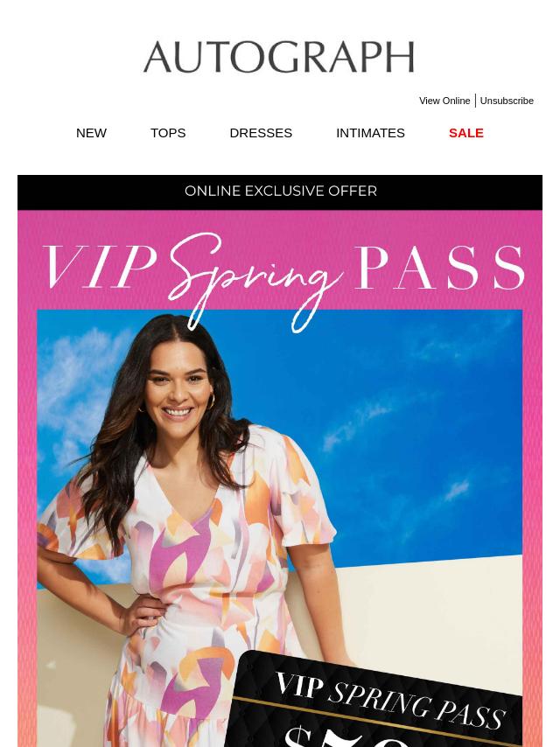Viewport: 560px width, 747px height.
Task: Go to the TOPS category
Action: [168, 133]
